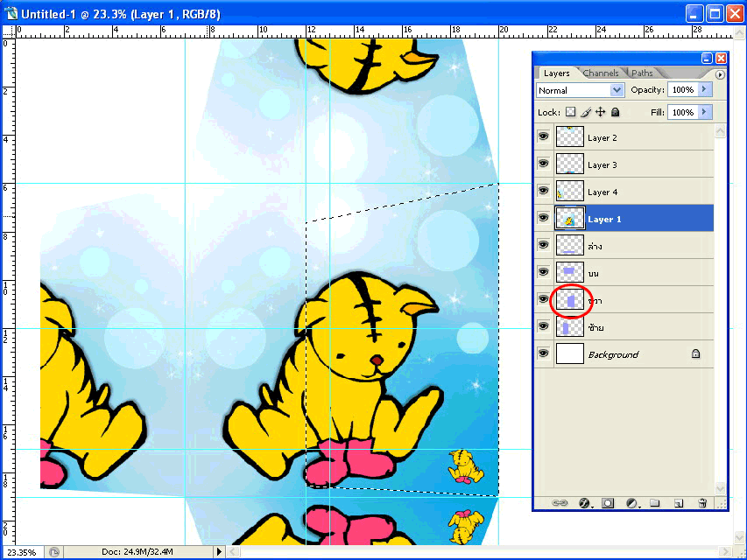Screen dimensions: 747x560
Task: Create new fill or adjustment layer
Action: point(632,503)
